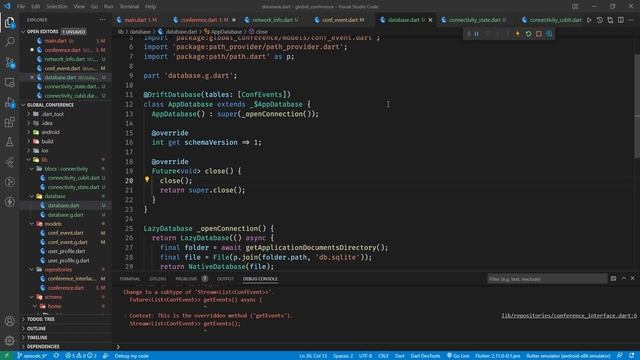The width and height of the screenshot is (640, 360).
Task: Open the Extensions view
Action: tap(9, 122)
